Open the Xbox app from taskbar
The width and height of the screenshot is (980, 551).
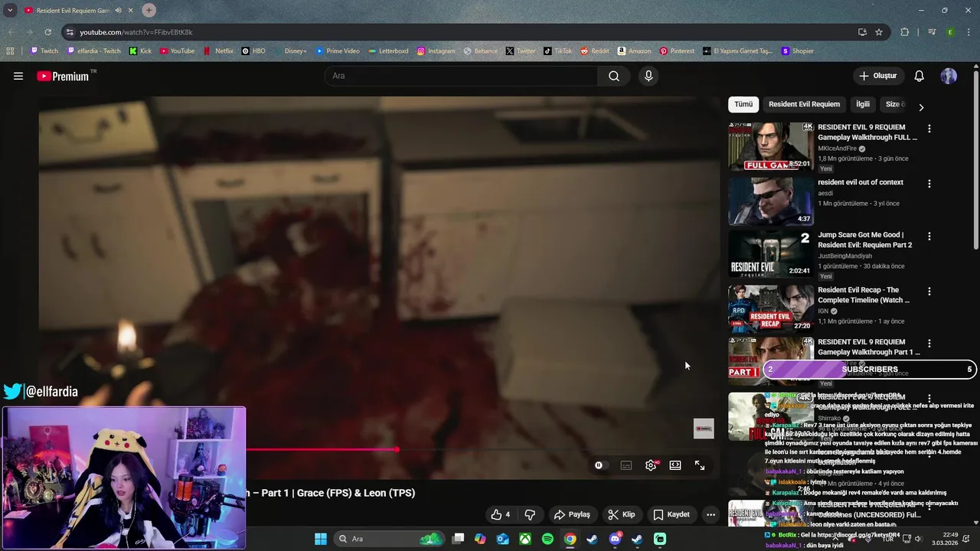point(525,539)
